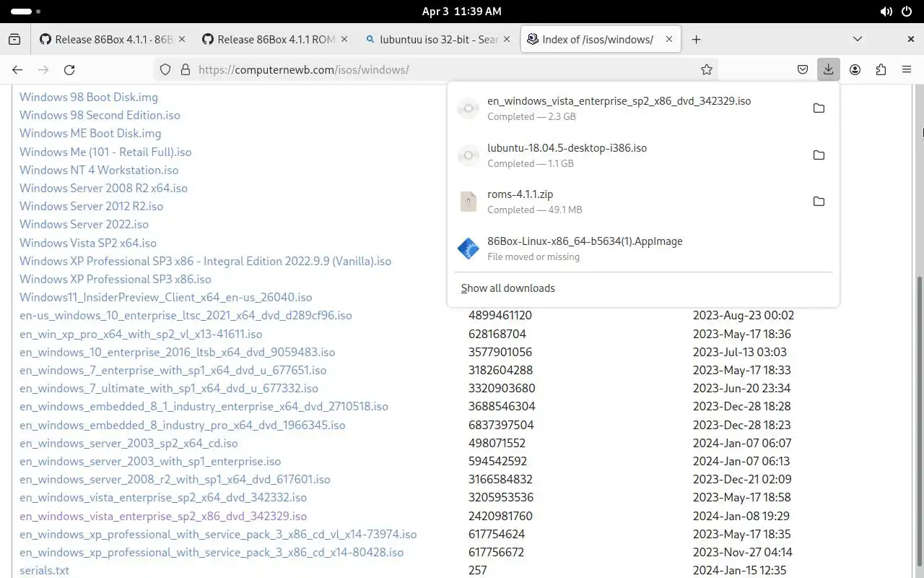Open the extensions puzzle icon
Viewport: 924px width, 578px height.
click(881, 69)
